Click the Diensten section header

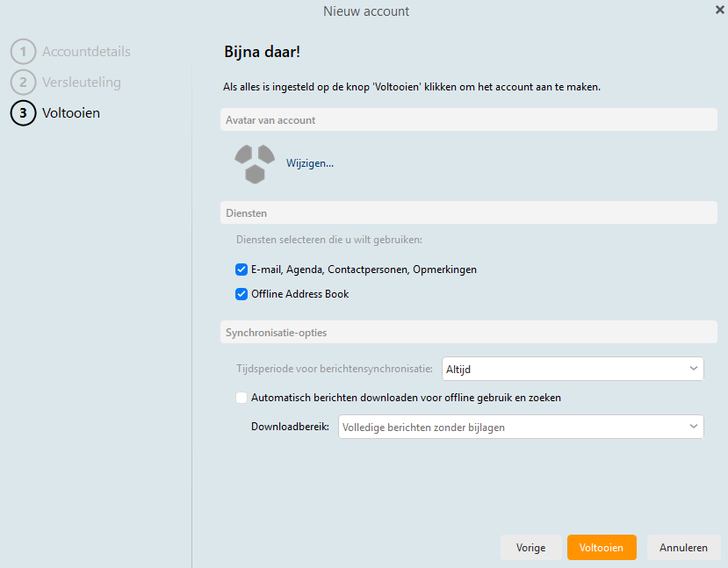pyautogui.click(x=469, y=213)
